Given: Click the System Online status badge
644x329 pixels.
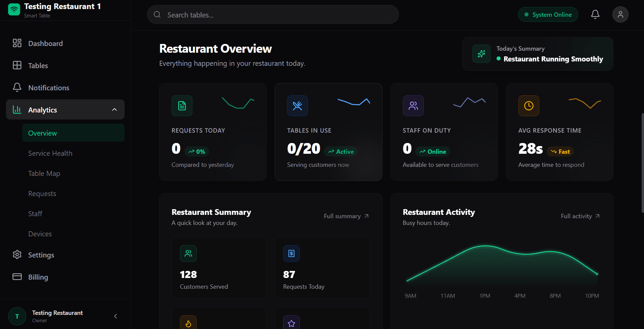Looking at the screenshot, I should coord(548,14).
